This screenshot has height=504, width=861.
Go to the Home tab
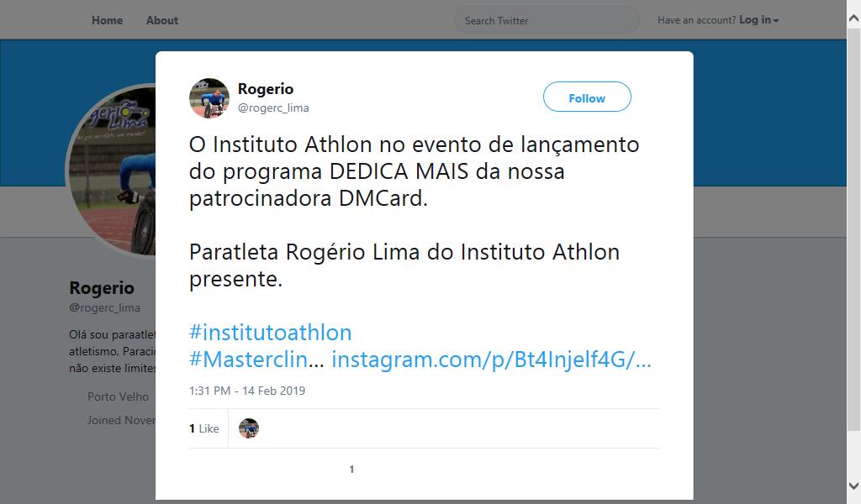107,20
